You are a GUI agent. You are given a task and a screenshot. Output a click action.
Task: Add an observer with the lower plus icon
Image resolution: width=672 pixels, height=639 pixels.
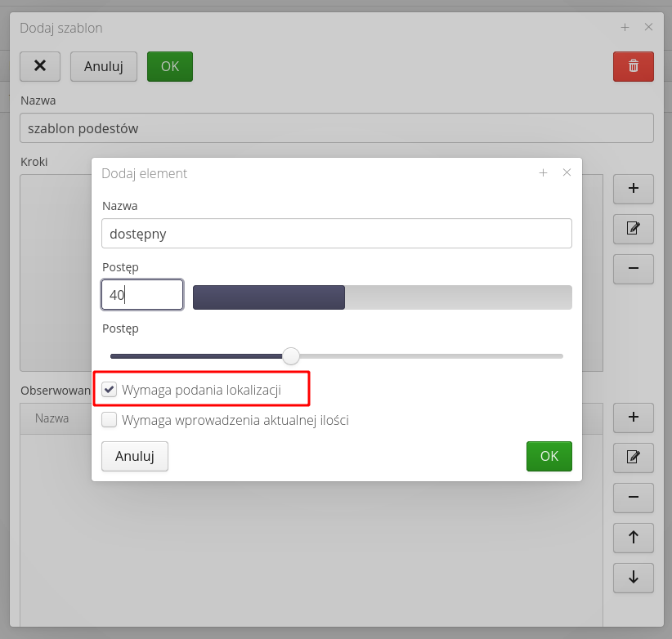(x=633, y=417)
